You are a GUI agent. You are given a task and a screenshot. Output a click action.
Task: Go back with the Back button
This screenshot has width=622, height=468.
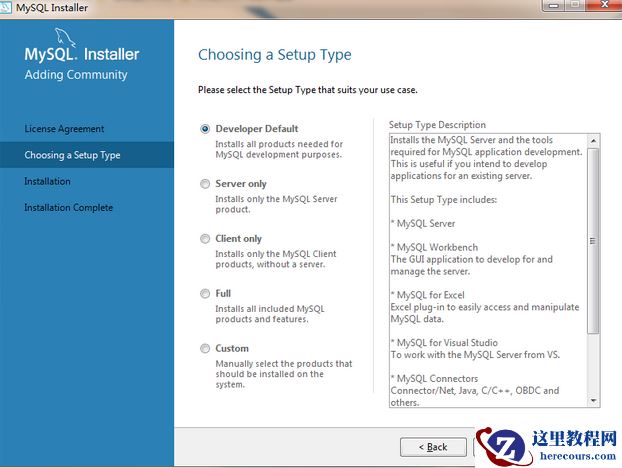point(433,447)
